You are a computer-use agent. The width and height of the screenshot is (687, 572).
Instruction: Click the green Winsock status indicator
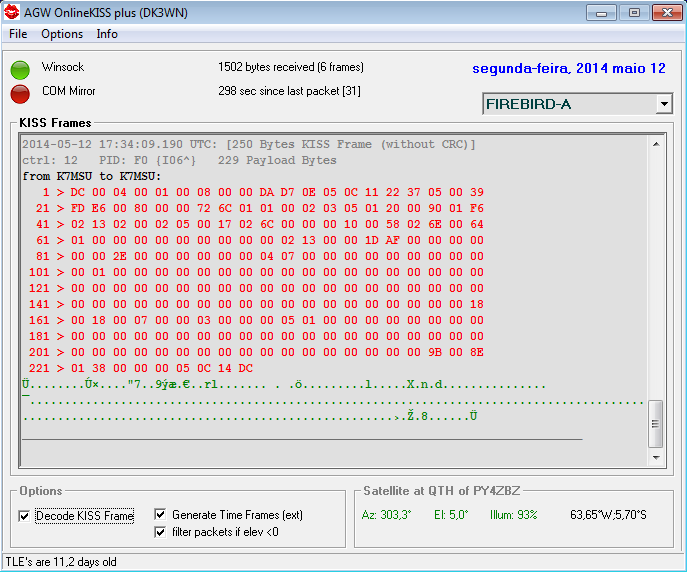click(x=20, y=70)
